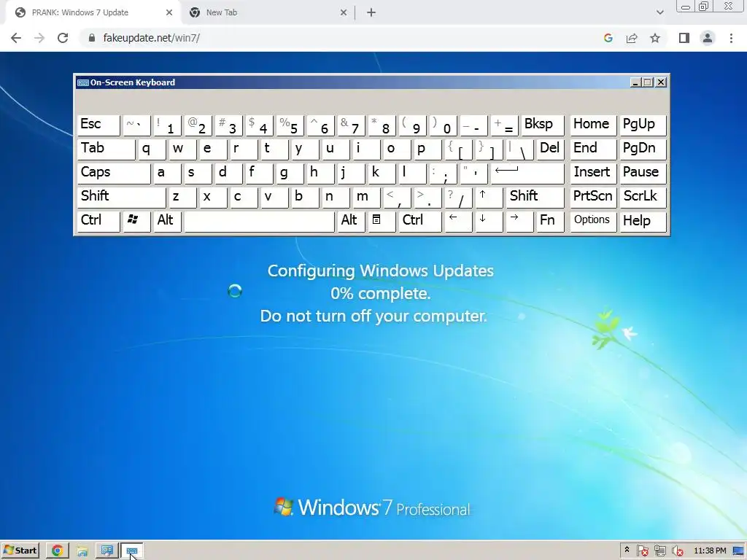Open Chrome from the taskbar
This screenshot has width=747, height=560.
[57, 551]
